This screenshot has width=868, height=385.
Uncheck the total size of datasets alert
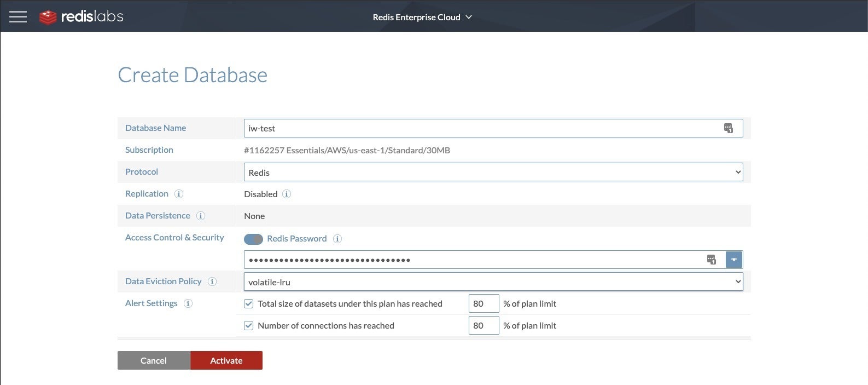(x=249, y=303)
